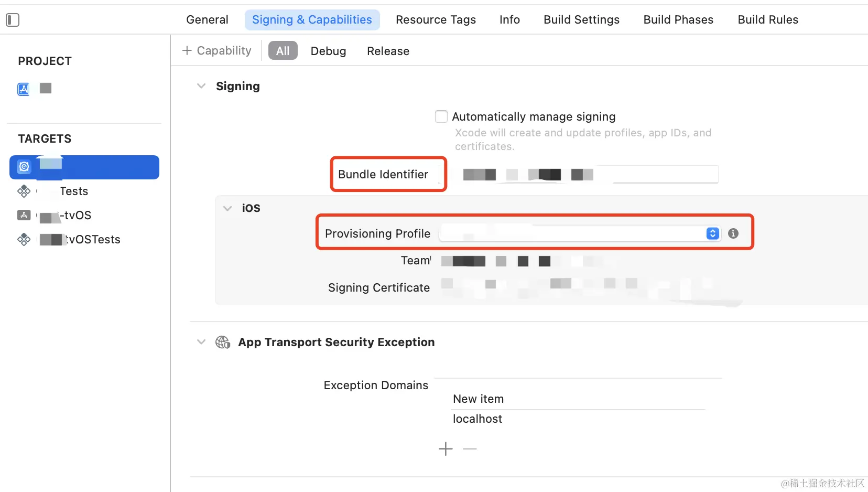Screen dimensions: 868x492
Task: Open the Build Phases tab
Action: pos(678,20)
